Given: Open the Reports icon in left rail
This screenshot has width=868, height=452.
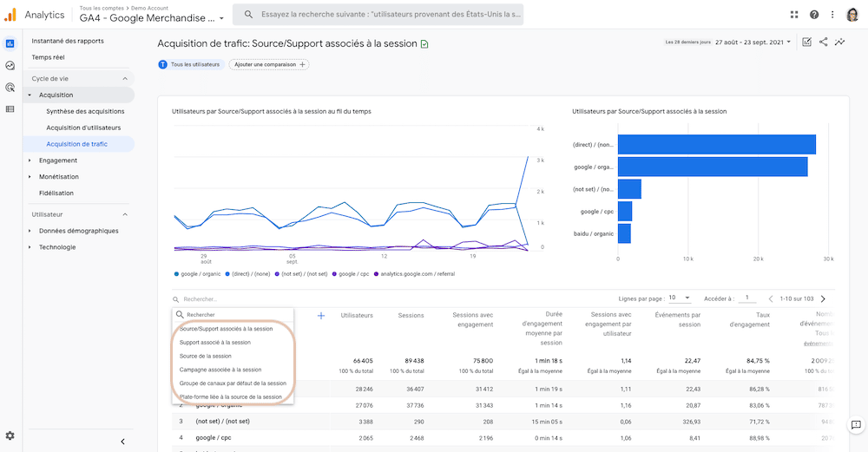Looking at the screenshot, I should tap(10, 43).
